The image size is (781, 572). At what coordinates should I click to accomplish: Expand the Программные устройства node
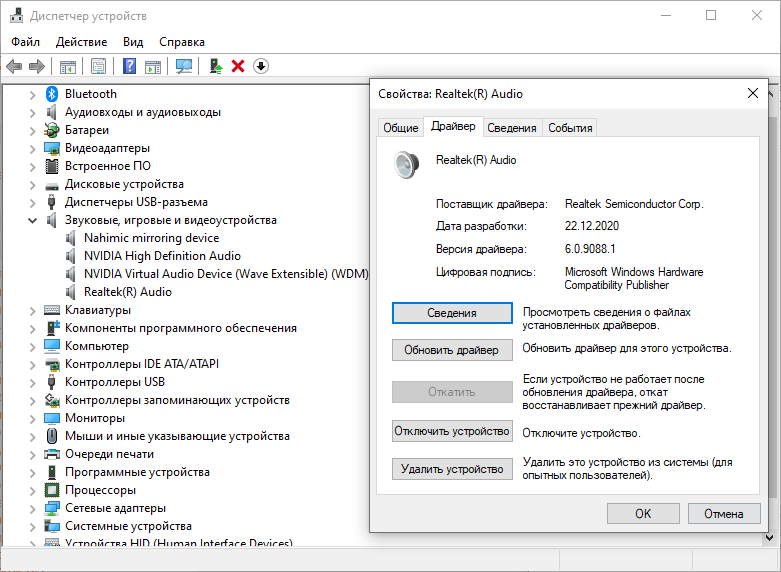coord(32,473)
